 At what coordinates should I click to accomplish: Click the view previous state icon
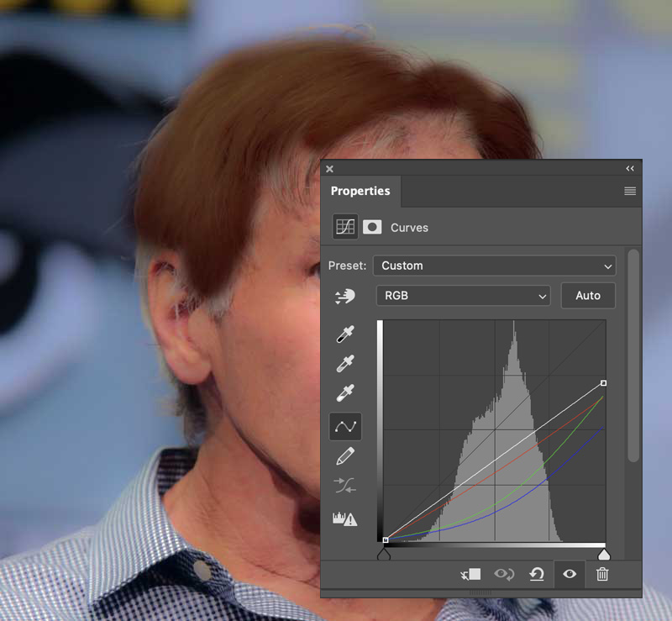504,574
